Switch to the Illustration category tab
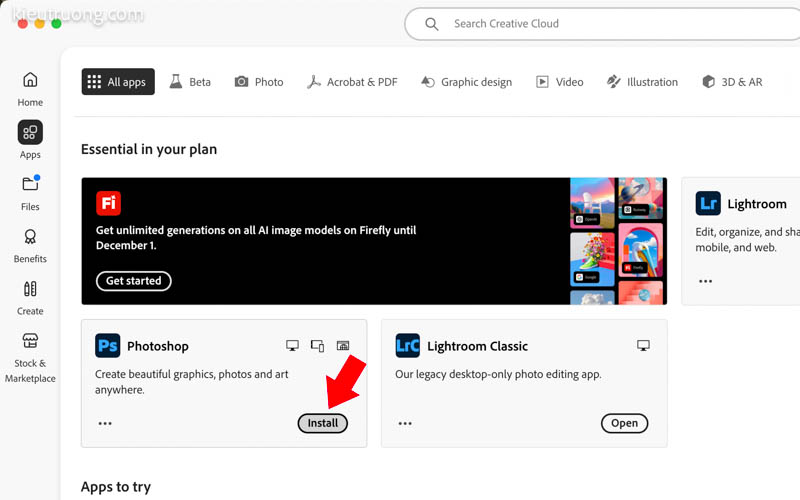The height and width of the screenshot is (500, 800). click(642, 82)
